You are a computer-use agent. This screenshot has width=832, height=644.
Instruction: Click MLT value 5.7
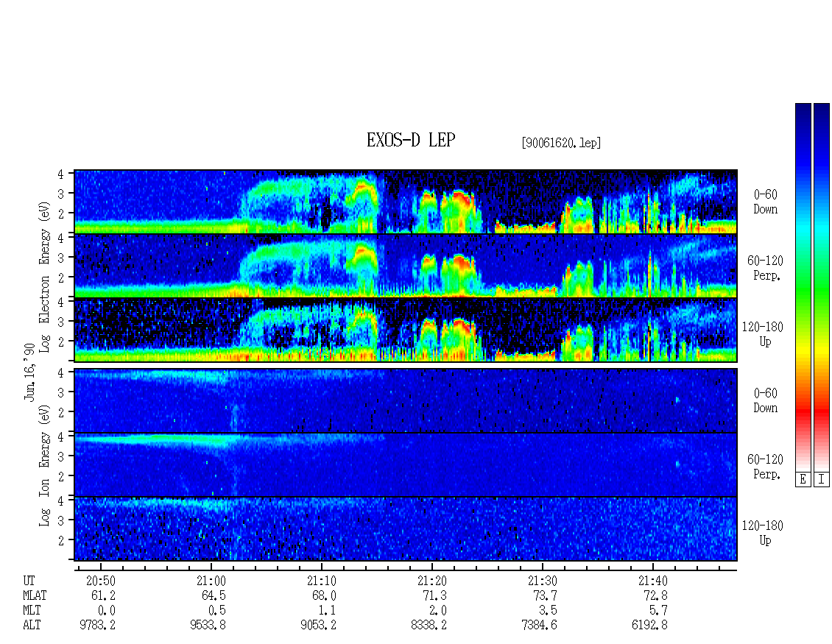(x=658, y=611)
